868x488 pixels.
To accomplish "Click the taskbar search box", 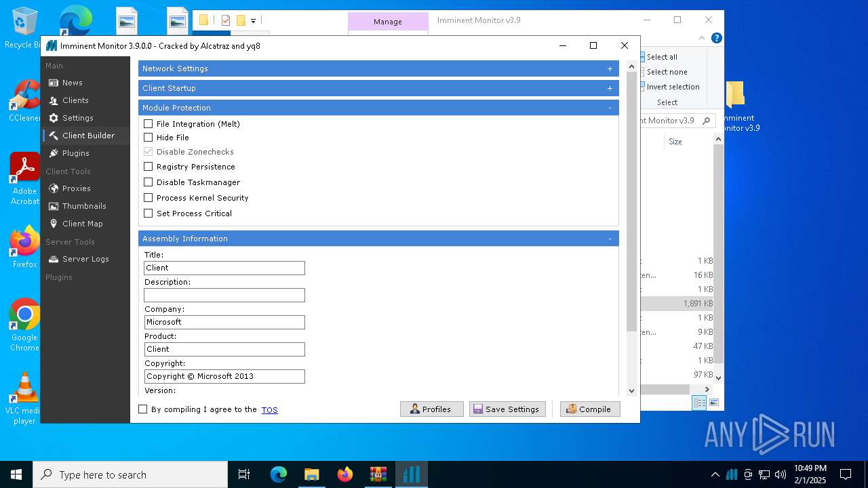I will (x=130, y=474).
